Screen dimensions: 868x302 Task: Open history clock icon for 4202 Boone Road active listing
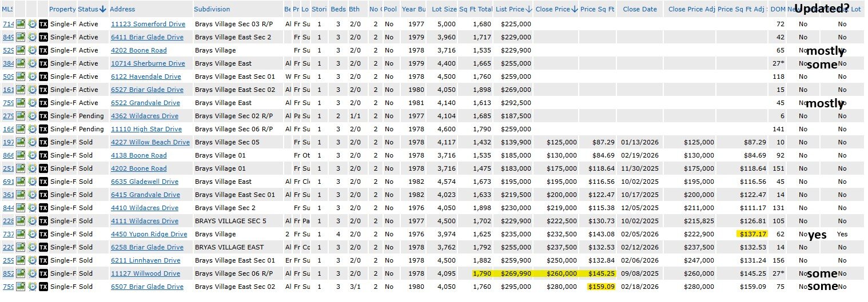point(32,50)
